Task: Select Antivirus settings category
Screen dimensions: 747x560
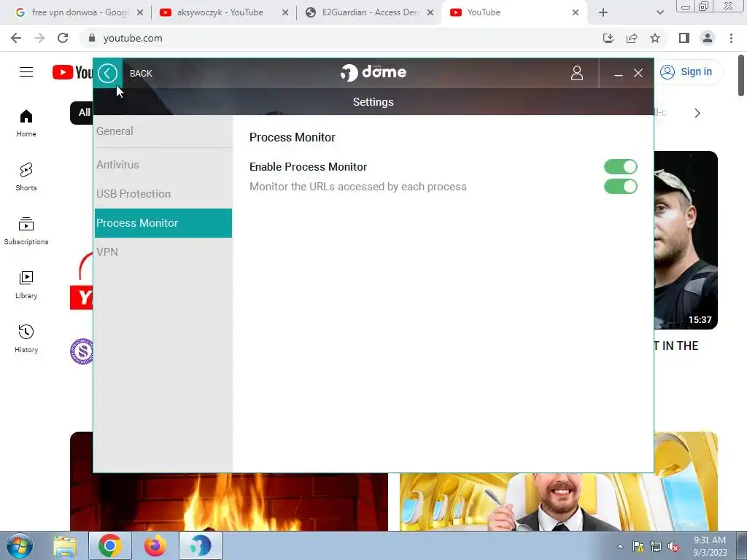Action: [x=163, y=165]
